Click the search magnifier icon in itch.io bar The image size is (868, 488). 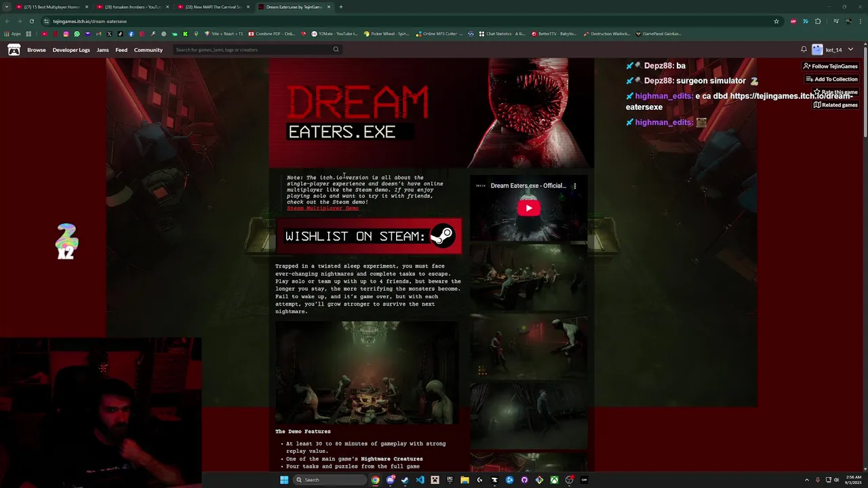[x=336, y=49]
